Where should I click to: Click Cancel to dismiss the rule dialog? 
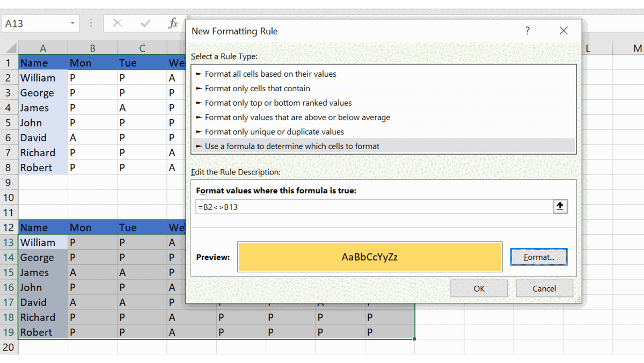(544, 288)
